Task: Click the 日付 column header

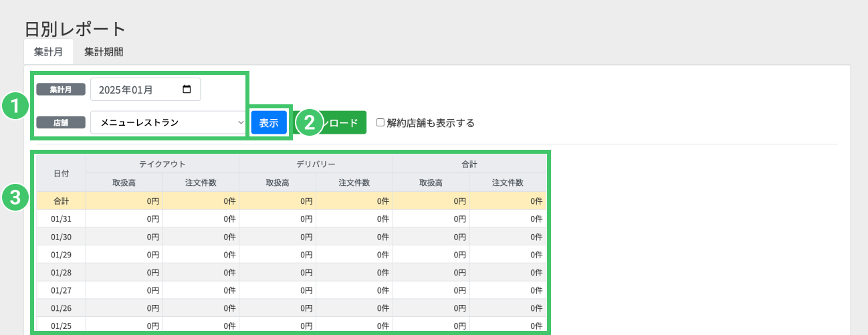Action: coord(61,173)
